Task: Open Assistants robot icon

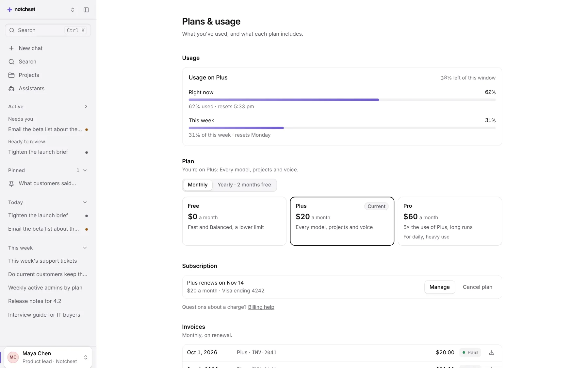Action: coord(11,89)
